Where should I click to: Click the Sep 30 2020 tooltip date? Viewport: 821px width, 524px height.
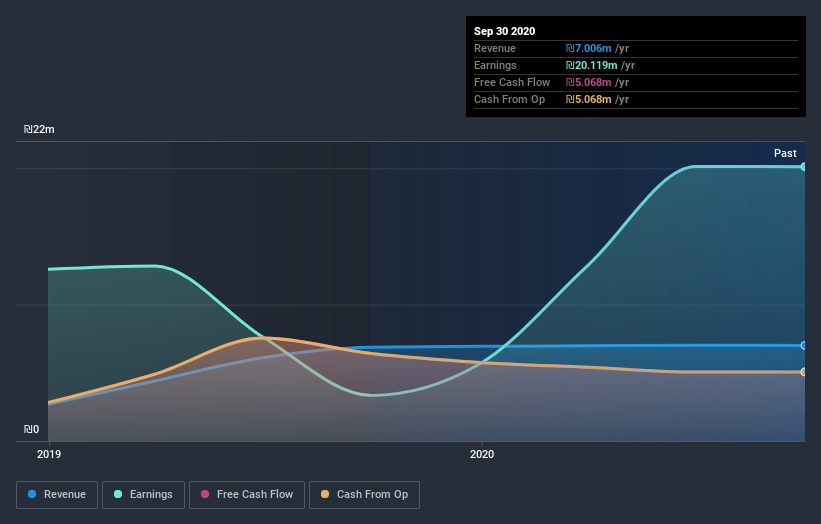[504, 31]
